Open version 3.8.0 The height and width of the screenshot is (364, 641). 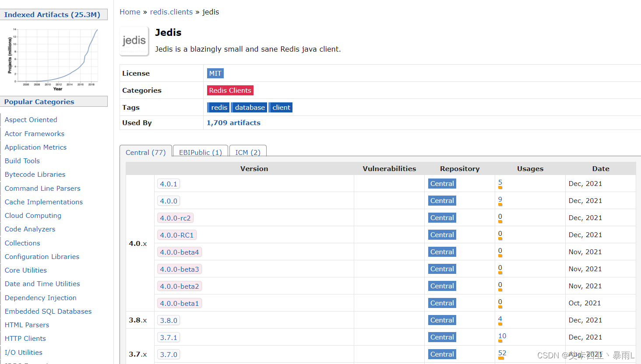(169, 321)
